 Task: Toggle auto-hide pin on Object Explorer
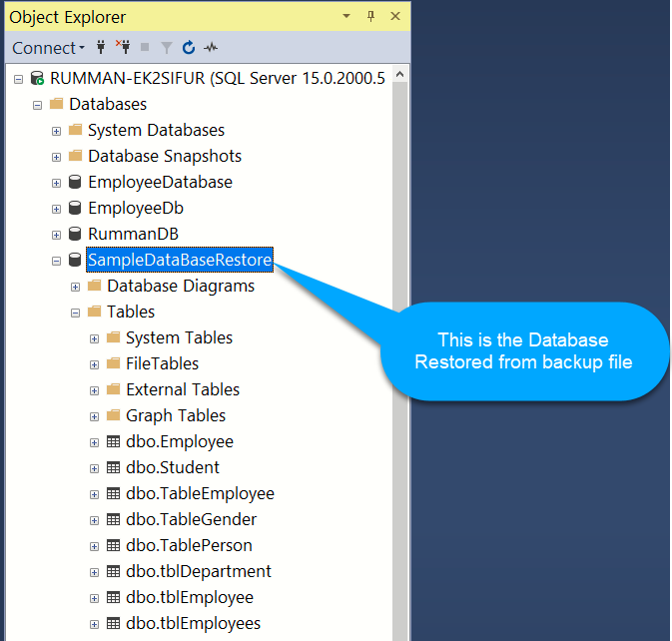(370, 16)
